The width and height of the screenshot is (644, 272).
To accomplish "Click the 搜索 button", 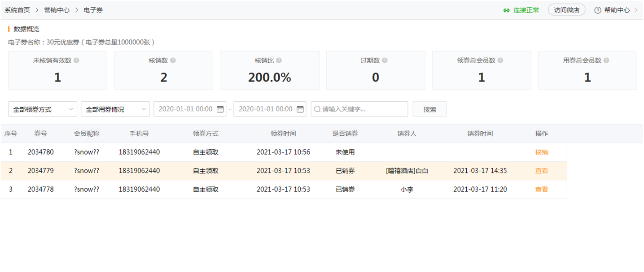I will click(429, 109).
